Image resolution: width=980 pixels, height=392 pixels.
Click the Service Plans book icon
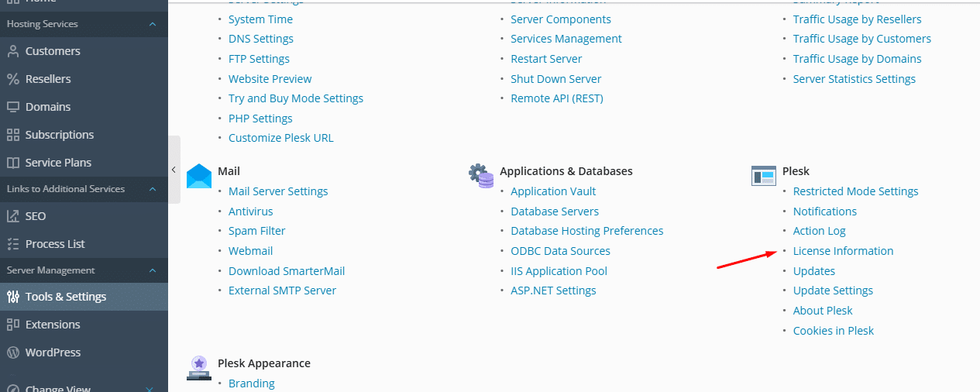point(12,163)
